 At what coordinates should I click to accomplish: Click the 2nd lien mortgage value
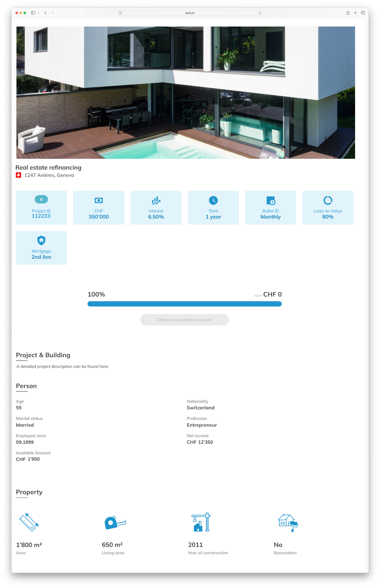41,257
